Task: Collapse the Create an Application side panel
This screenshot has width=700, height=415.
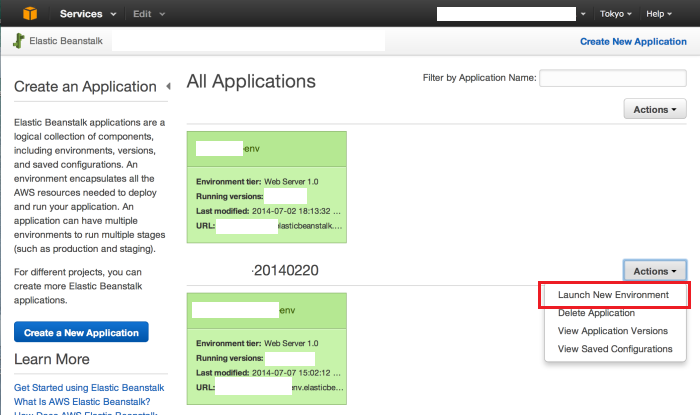Action: click(168, 86)
